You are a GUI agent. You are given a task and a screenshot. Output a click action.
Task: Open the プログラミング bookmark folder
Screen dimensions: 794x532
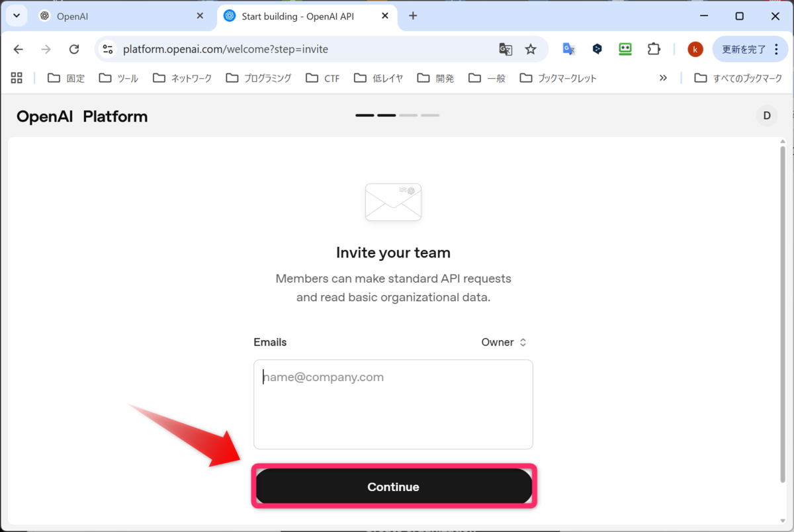259,78
